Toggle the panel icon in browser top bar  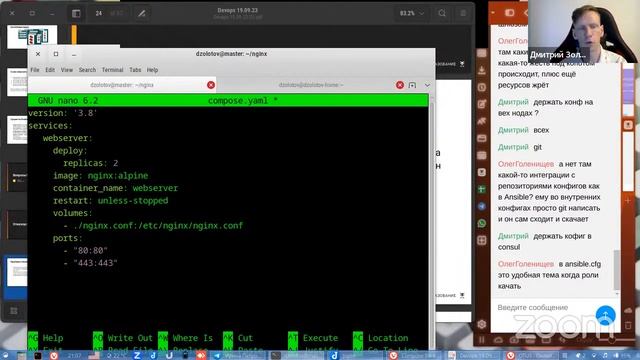509,13
